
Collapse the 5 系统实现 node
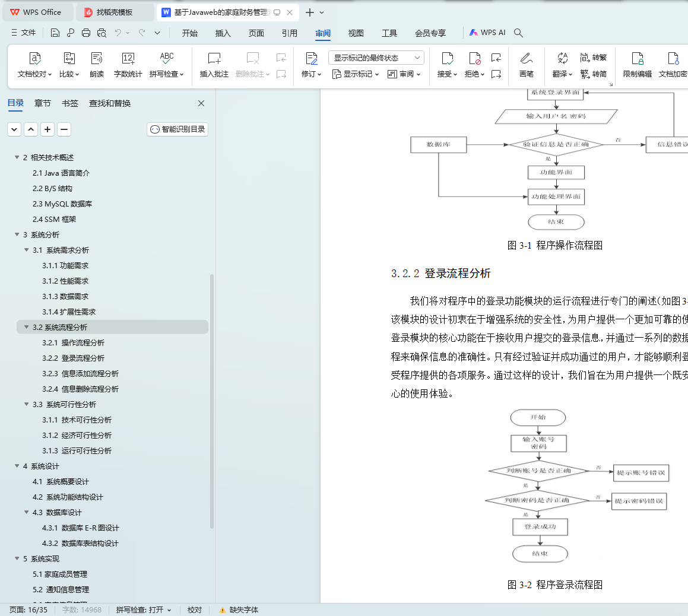17,558
